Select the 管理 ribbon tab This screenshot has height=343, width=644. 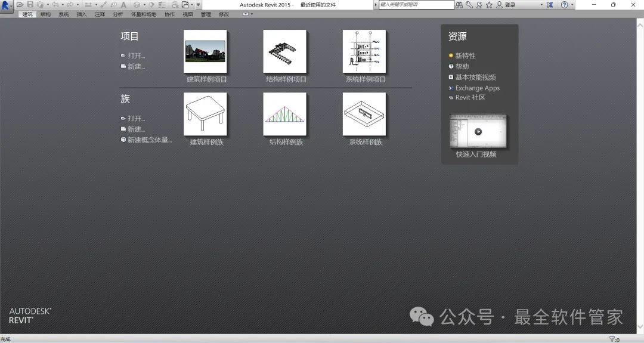coord(206,14)
